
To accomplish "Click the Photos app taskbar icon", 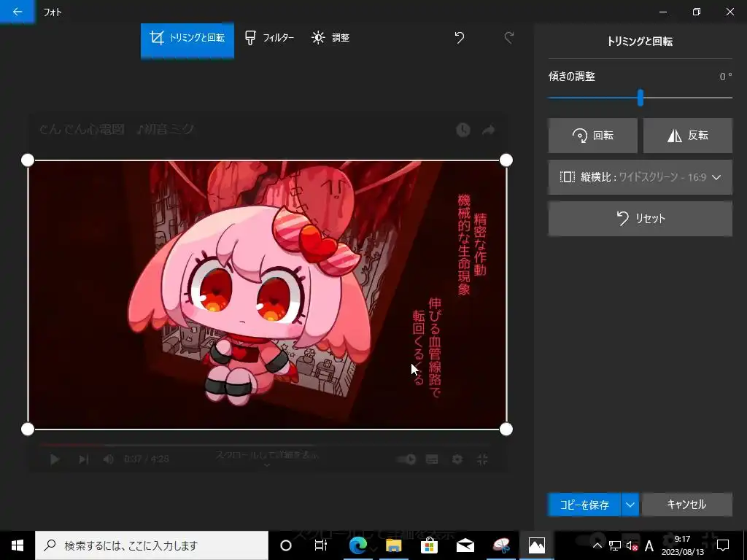I will click(537, 545).
